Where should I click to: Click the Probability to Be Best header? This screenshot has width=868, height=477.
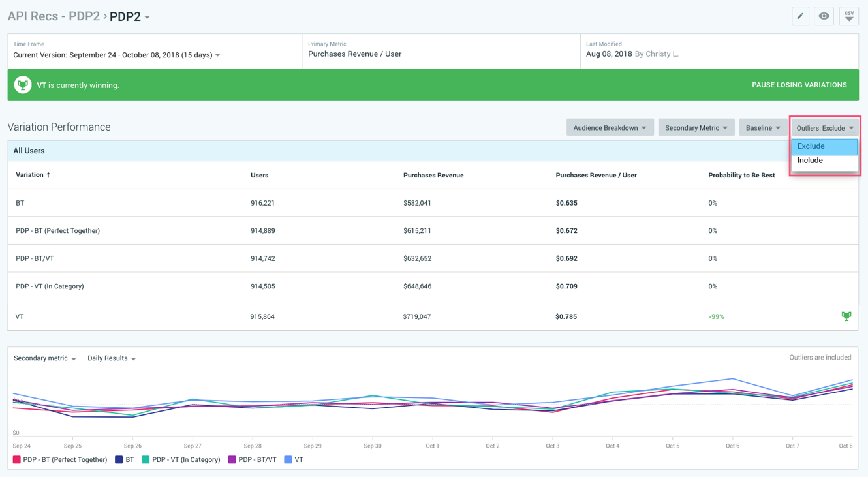(741, 176)
